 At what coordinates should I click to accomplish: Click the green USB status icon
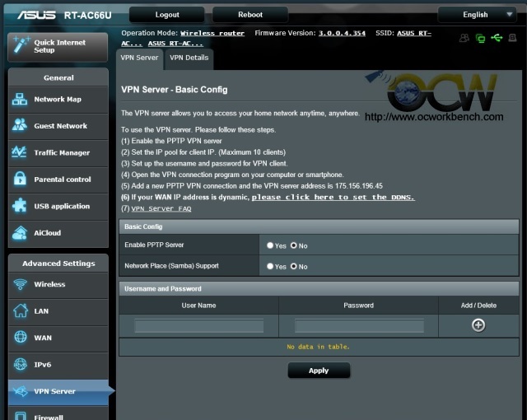[x=497, y=38]
